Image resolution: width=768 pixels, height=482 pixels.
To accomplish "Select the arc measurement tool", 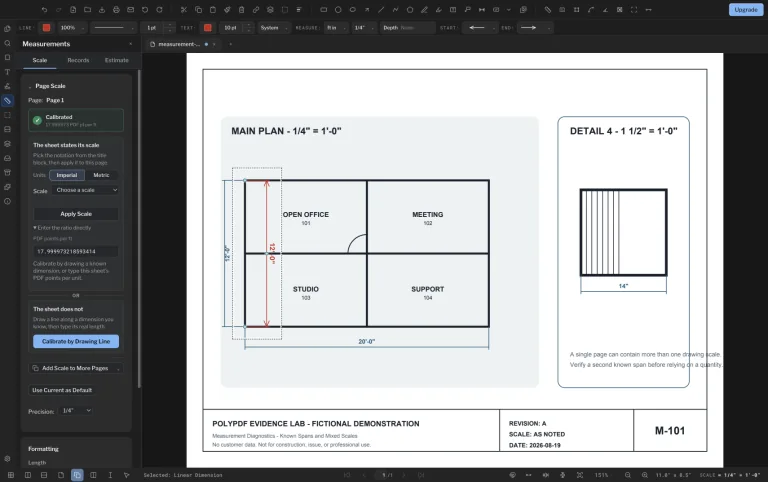I will 591,10.
